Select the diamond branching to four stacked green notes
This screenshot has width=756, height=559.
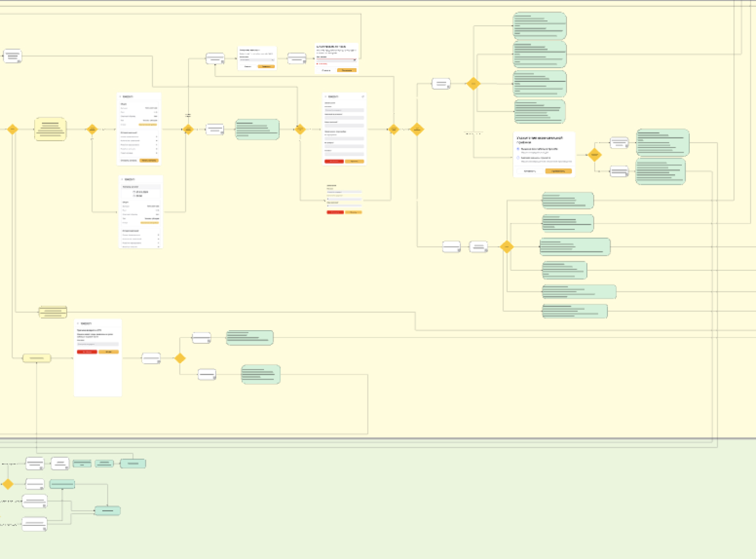474,83
